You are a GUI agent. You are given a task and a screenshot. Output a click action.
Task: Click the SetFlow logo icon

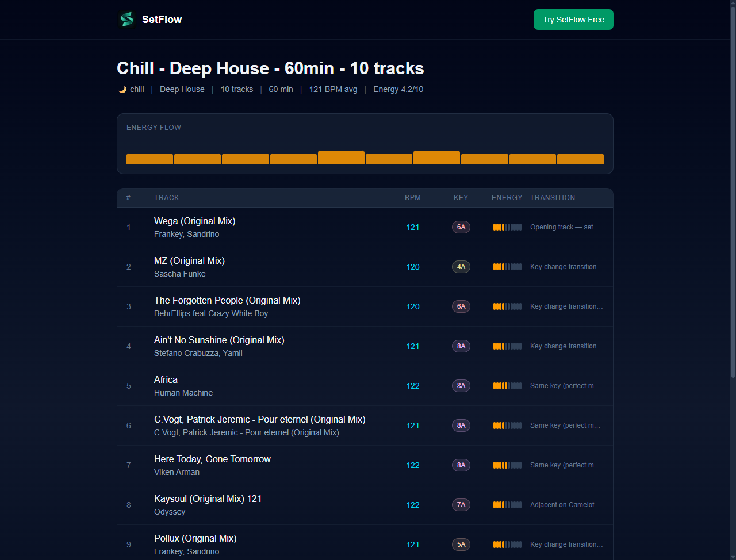[126, 19]
